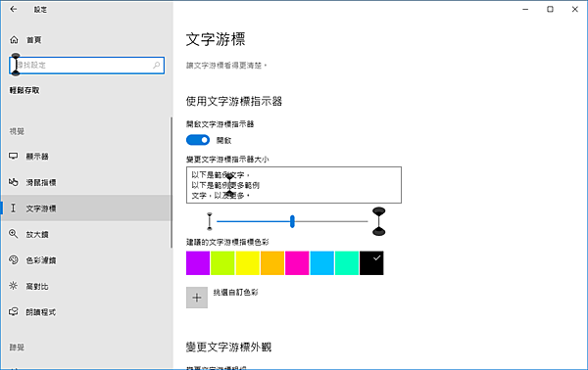Pick the cyan blue color swatch
Viewport: 588px width, 370px height.
pos(321,263)
